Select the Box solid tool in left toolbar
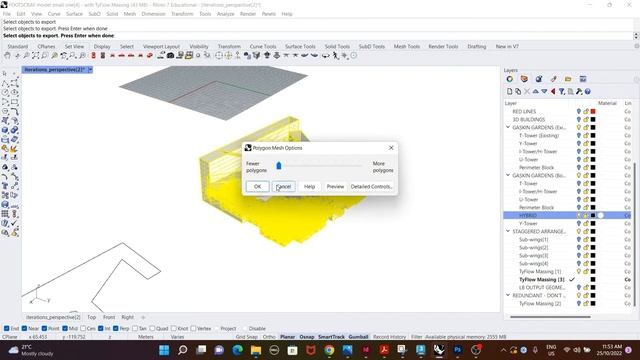Screen dimensions: 640x360 (5, 130)
